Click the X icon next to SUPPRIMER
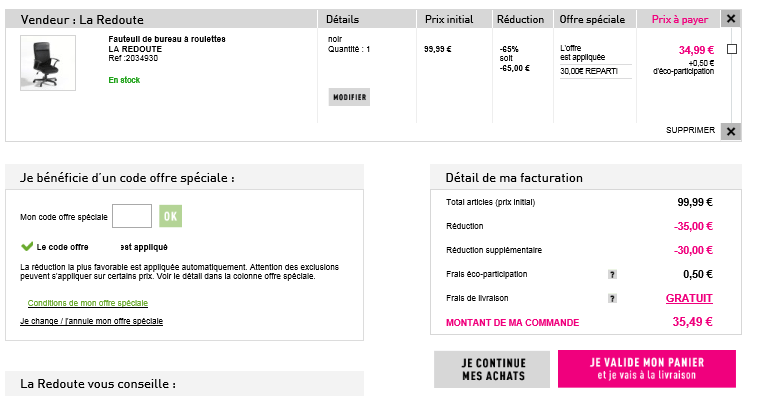The height and width of the screenshot is (399, 765). coord(731,131)
